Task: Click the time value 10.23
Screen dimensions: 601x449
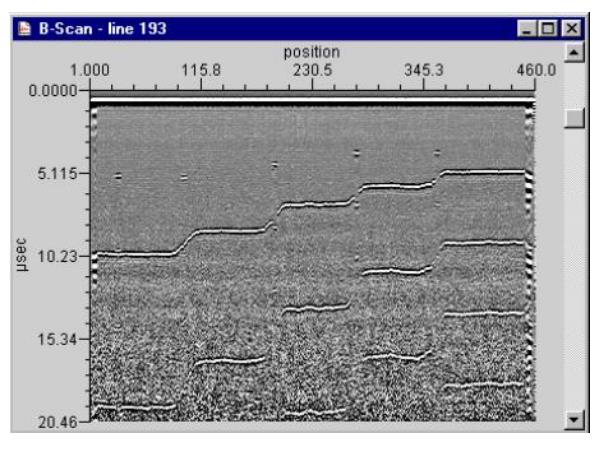Action: [57, 256]
